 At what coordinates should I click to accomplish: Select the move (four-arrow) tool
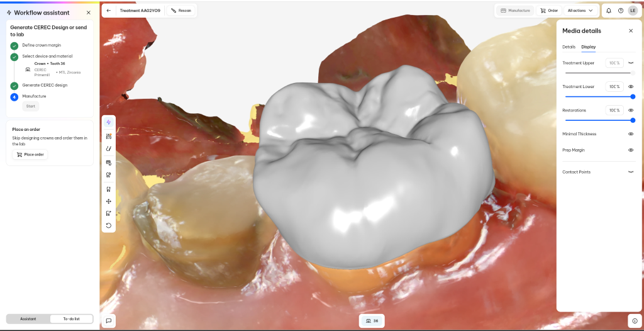(x=109, y=201)
